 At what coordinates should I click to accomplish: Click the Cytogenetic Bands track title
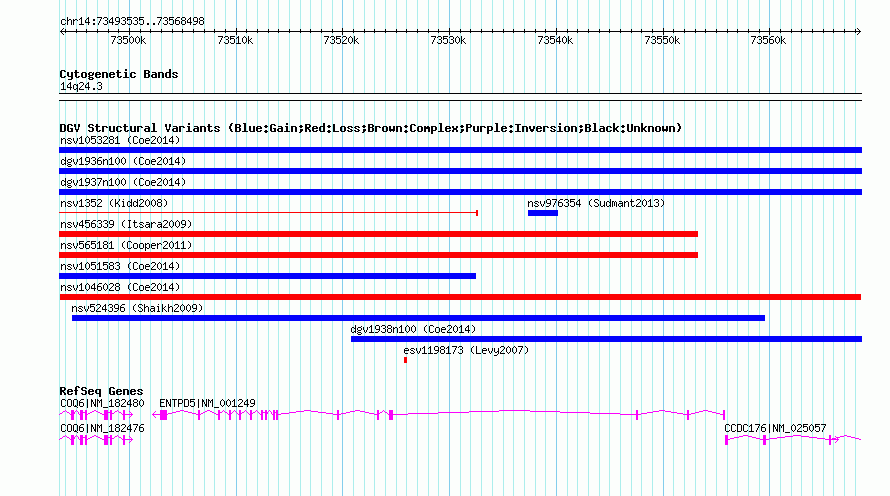point(119,74)
